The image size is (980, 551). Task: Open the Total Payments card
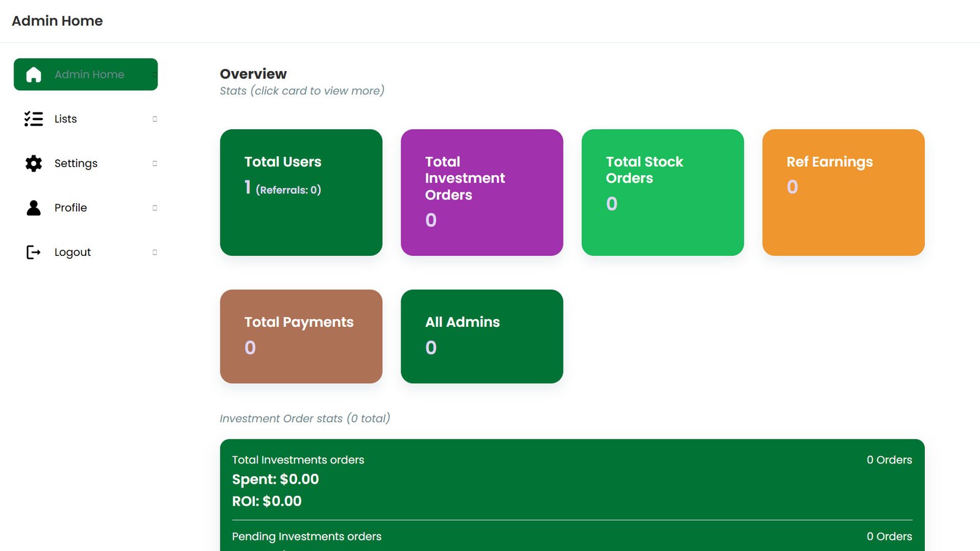coord(301,337)
